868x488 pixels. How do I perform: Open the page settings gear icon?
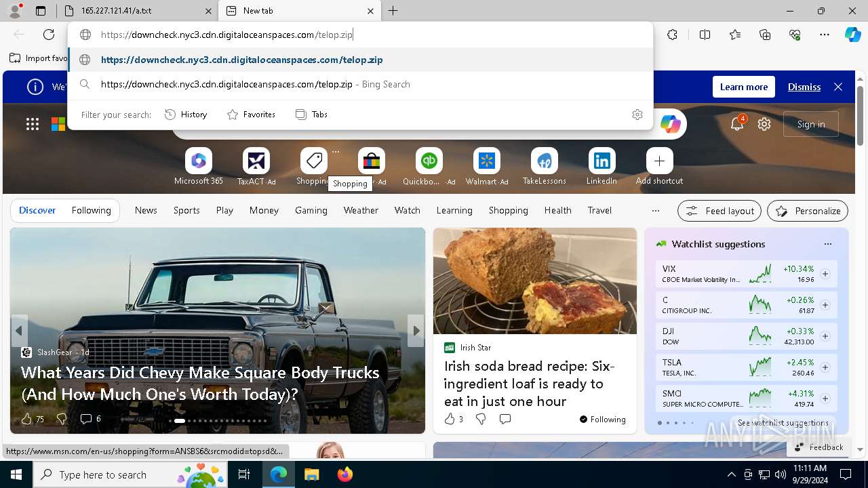pyautogui.click(x=764, y=124)
